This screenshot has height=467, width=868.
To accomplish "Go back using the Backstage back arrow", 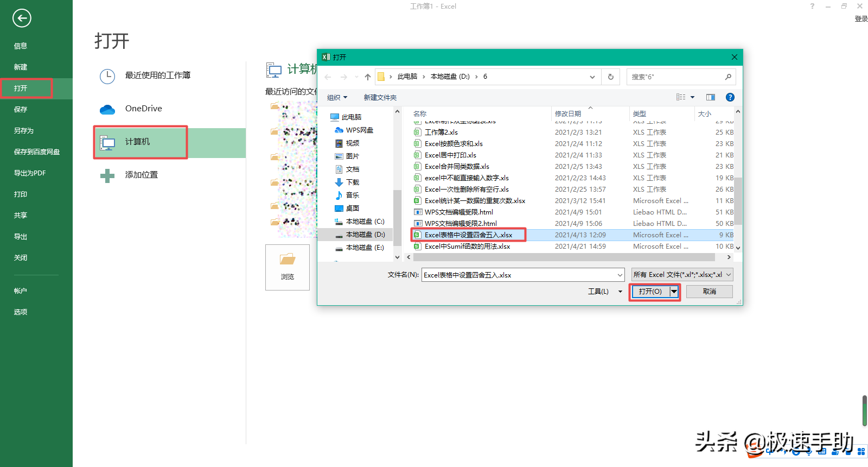I will tap(22, 18).
